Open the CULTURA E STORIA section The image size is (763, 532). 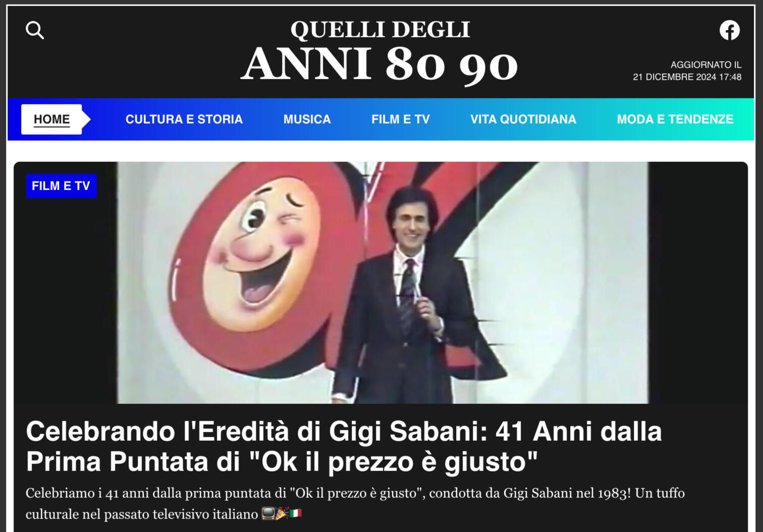(x=184, y=120)
